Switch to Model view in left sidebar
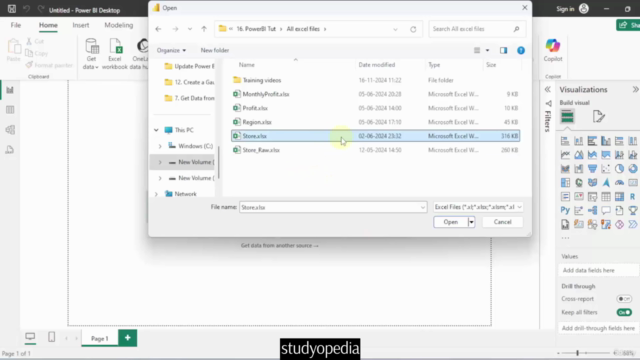 pyautogui.click(x=10, y=130)
